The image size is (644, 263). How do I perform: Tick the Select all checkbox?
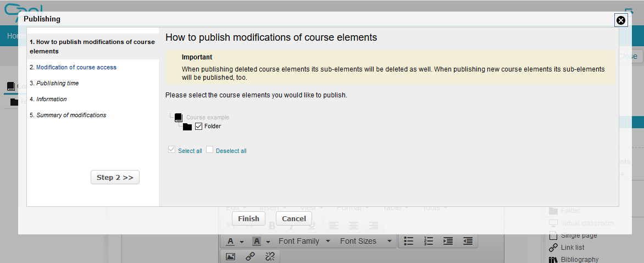pos(172,150)
